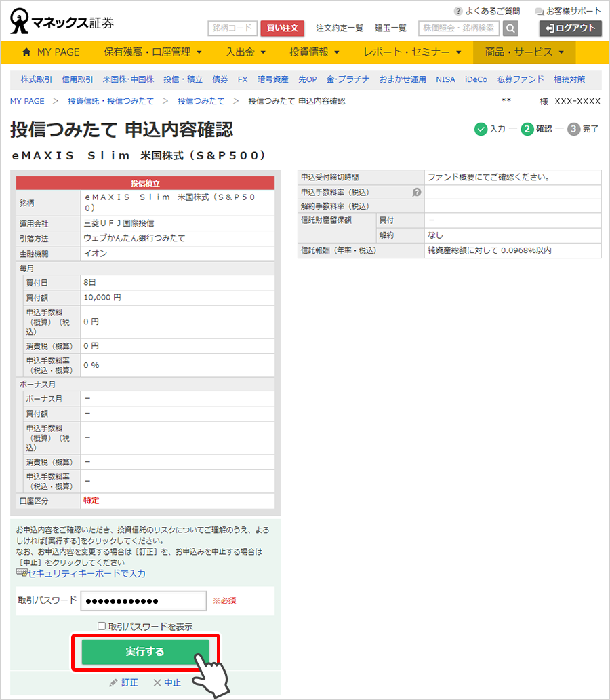
Task: Select NISA in sub navigation
Action: tap(445, 79)
